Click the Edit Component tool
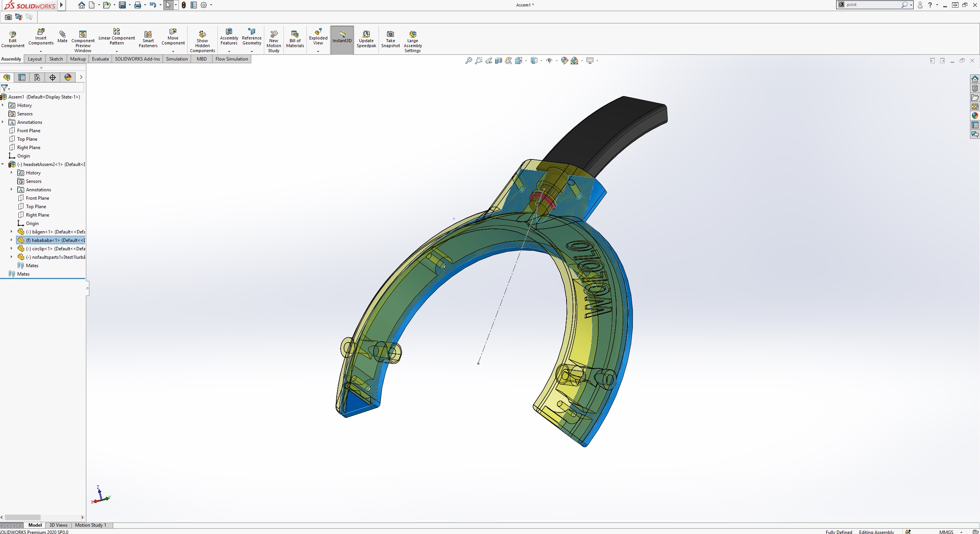The width and height of the screenshot is (980, 534). point(13,39)
